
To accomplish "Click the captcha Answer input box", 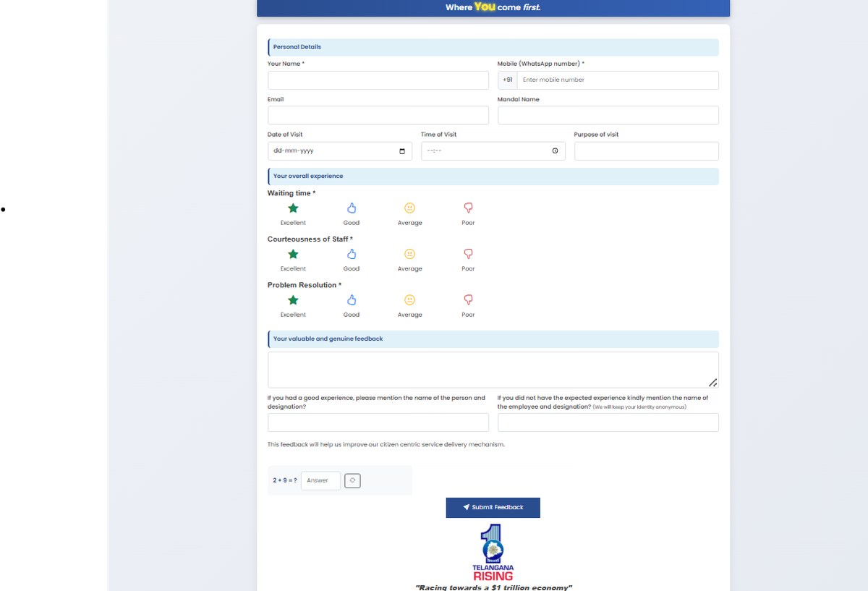I will click(x=320, y=480).
